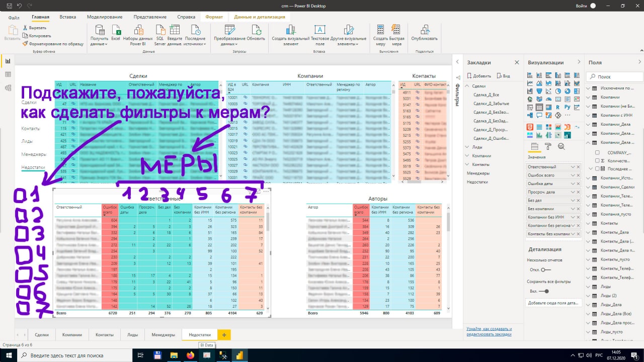Select the Table visual in Визуализации
The height and width of the screenshot is (362, 644).
539,108
